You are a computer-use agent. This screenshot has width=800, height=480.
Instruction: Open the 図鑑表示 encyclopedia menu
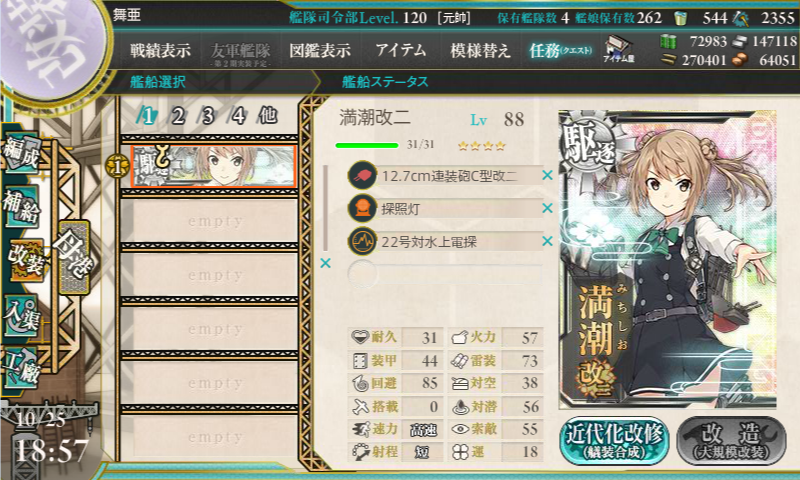[320, 50]
